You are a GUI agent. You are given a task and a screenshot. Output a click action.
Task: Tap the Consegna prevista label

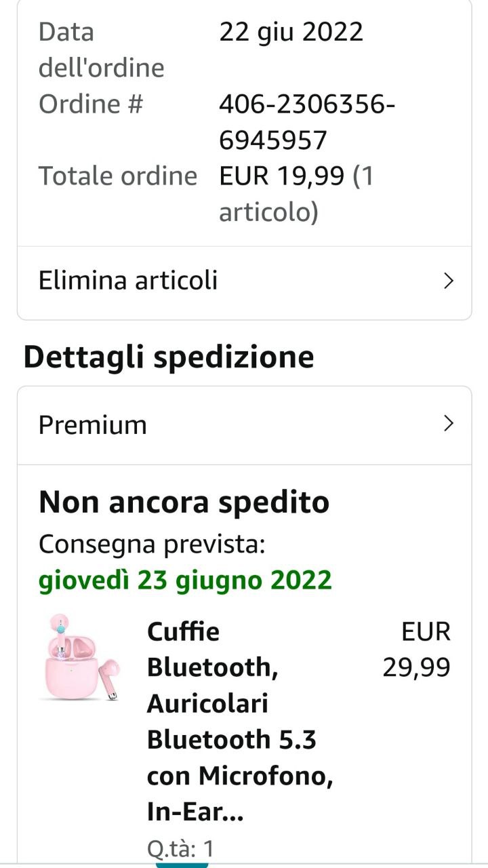(x=151, y=544)
